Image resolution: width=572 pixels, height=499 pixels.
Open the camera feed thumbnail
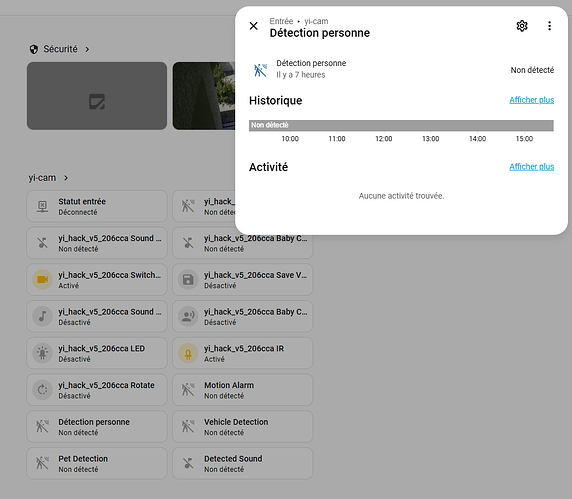tap(204, 96)
